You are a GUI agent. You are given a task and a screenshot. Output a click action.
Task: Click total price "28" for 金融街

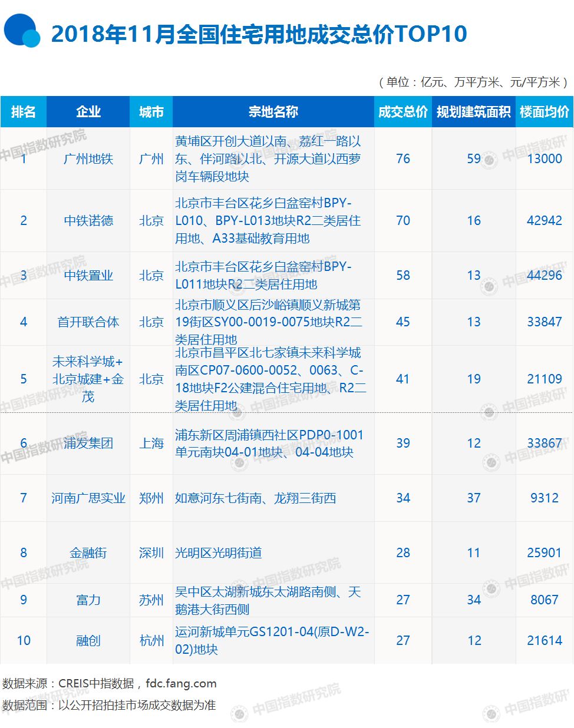coord(403,553)
